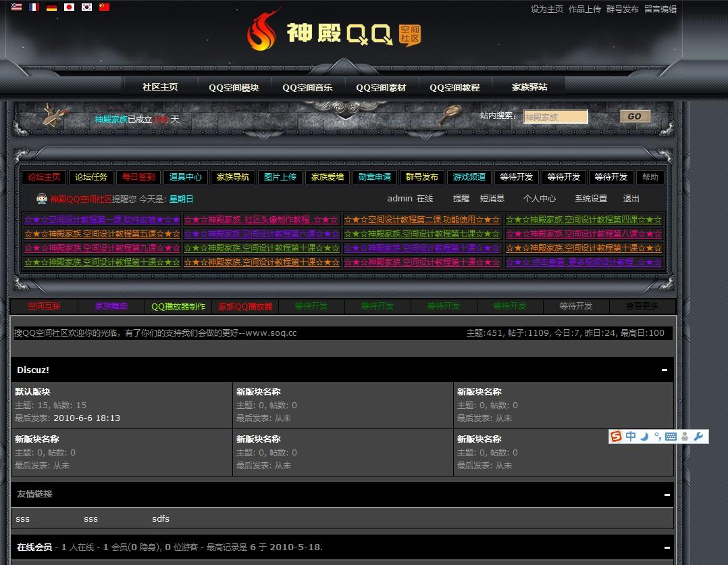Open the 社区主页 navigation tab

point(160,87)
